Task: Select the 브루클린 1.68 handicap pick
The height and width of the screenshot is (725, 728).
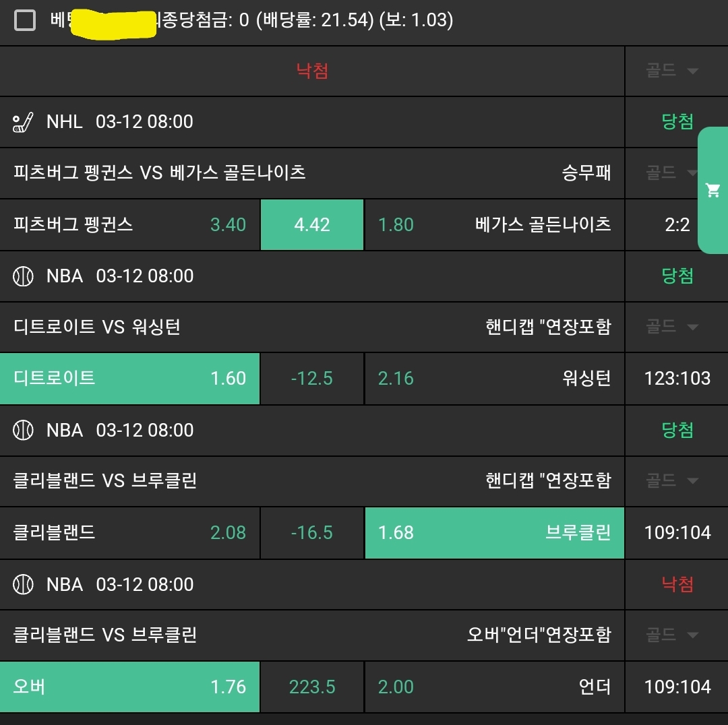Action: (494, 533)
